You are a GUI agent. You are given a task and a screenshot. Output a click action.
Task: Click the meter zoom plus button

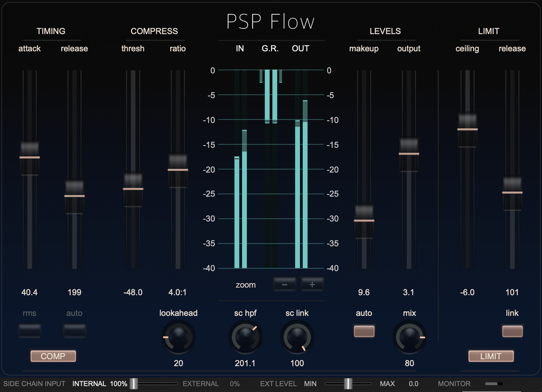click(x=312, y=284)
